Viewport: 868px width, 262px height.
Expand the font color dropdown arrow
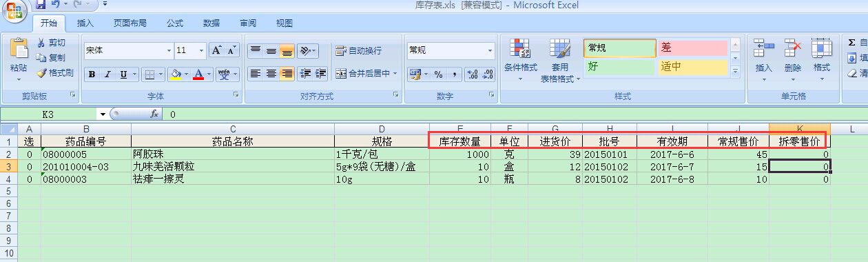(x=209, y=74)
